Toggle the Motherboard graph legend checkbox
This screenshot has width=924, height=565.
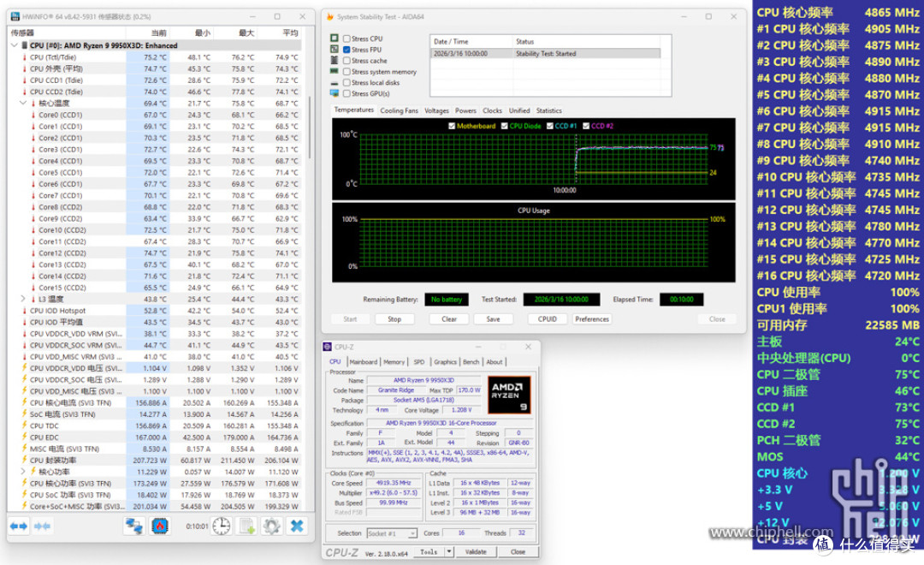click(x=452, y=126)
